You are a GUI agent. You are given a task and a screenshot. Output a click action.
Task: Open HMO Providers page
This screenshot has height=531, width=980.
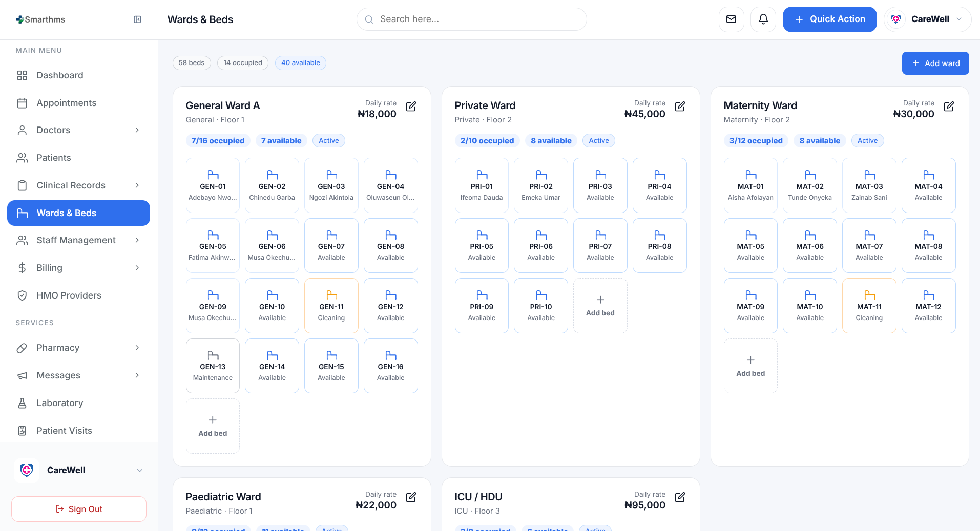coord(79,295)
